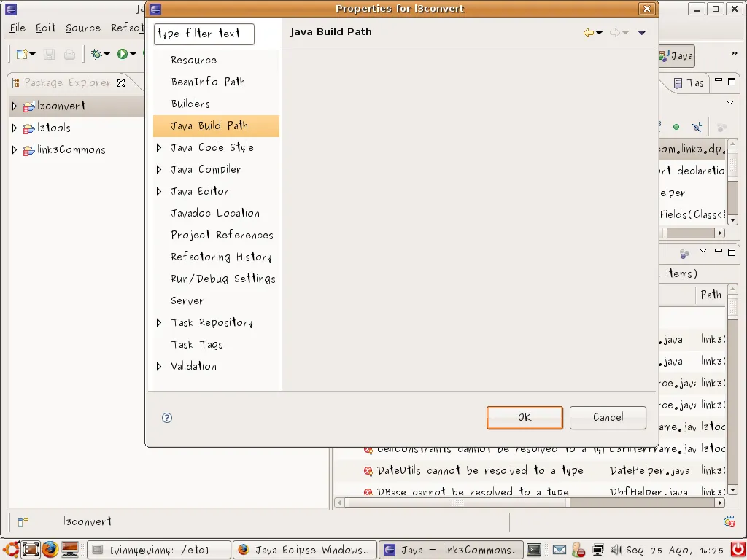Show more perspectives chevron
The height and width of the screenshot is (560, 747).
[734, 53]
